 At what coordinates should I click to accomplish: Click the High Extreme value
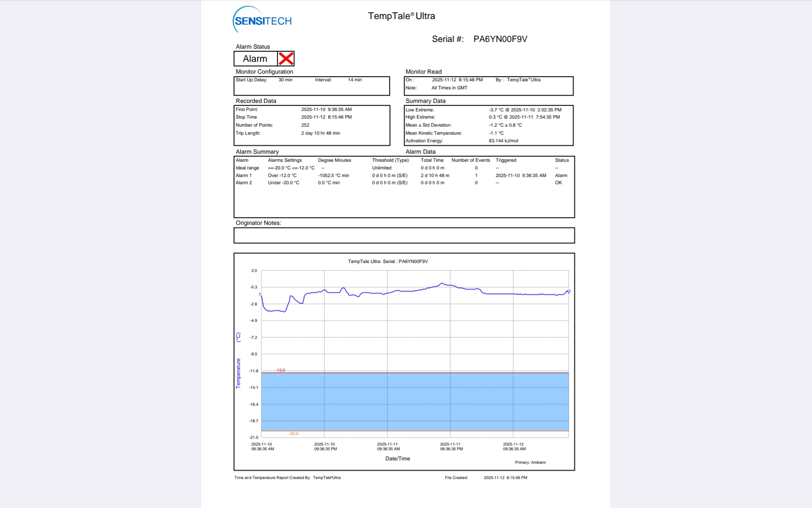pyautogui.click(x=524, y=117)
